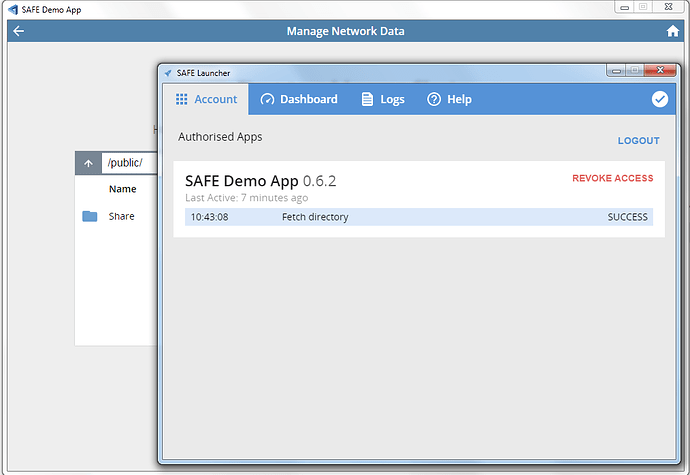This screenshot has height=475, width=690.
Task: Click the Authorised Apps heading
Action: [x=220, y=137]
